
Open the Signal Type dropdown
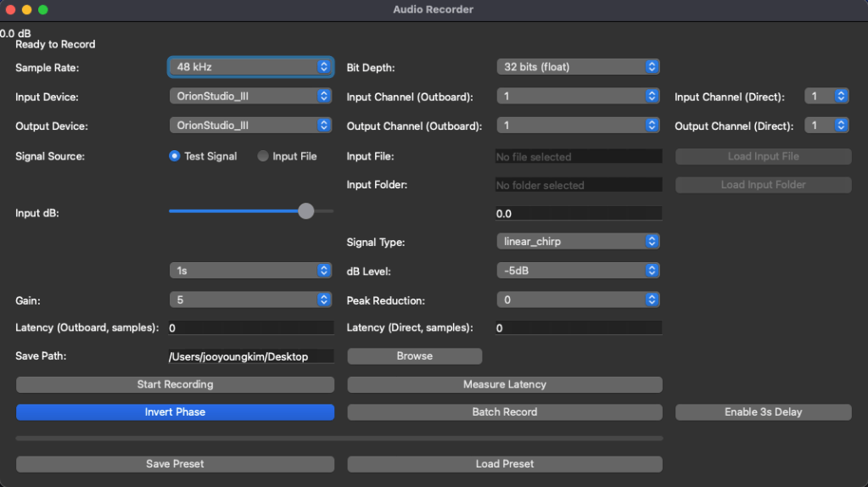(x=577, y=242)
